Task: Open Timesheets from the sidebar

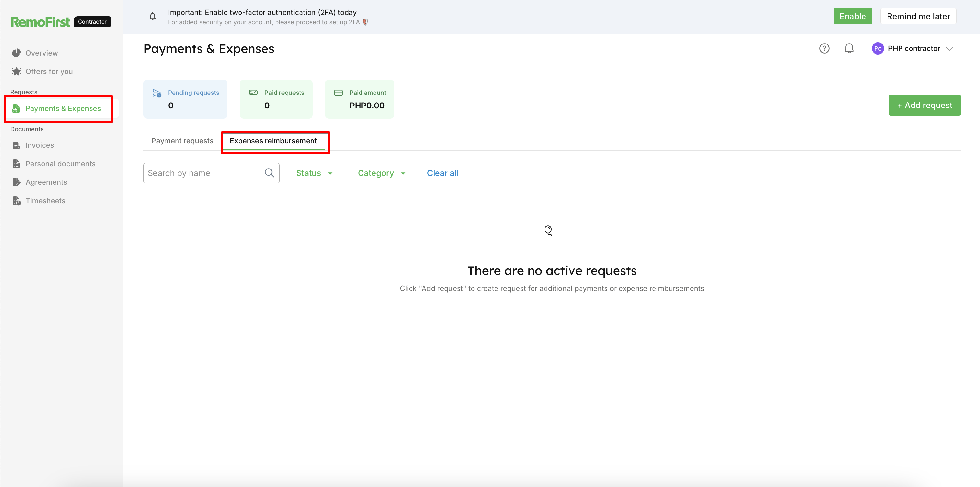Action: click(45, 201)
